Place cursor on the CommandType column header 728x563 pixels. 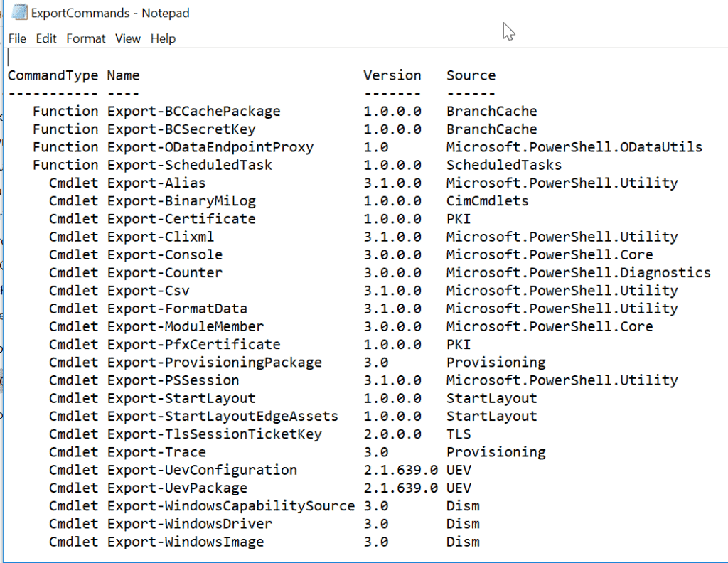[x=53, y=75]
